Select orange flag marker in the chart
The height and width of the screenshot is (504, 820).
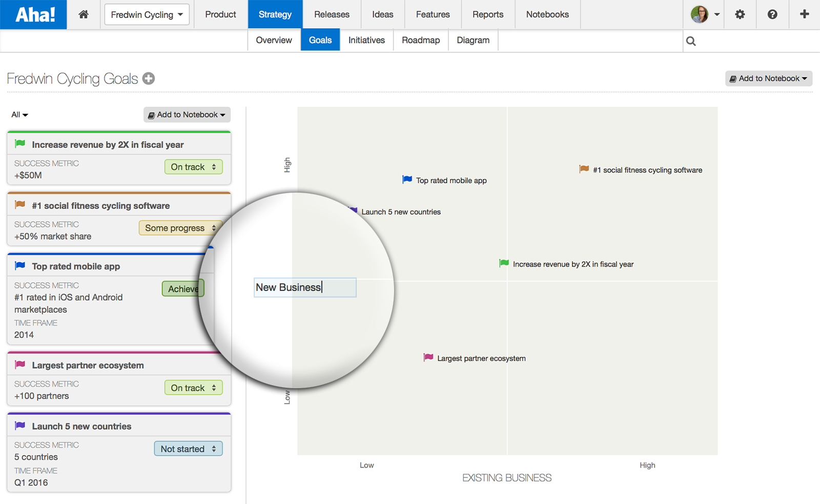584,169
